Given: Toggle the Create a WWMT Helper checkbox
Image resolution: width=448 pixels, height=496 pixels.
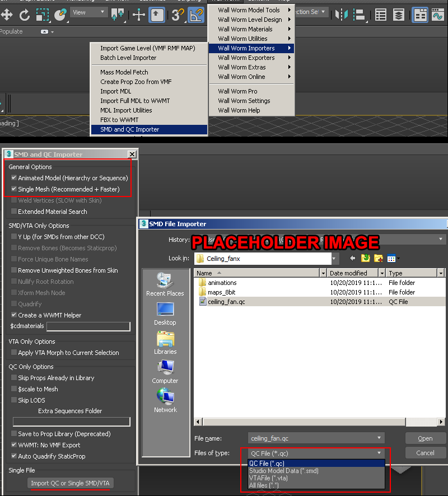Looking at the screenshot, I should [x=14, y=315].
